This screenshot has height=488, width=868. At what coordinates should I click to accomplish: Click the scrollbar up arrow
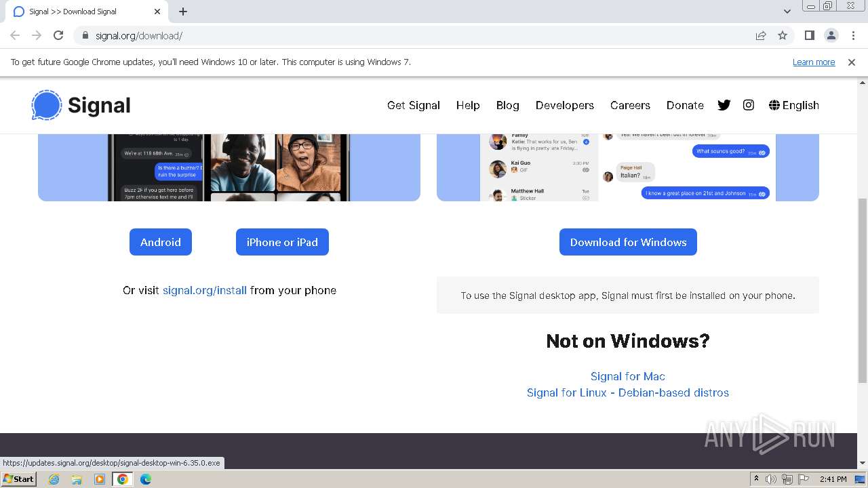(863, 82)
